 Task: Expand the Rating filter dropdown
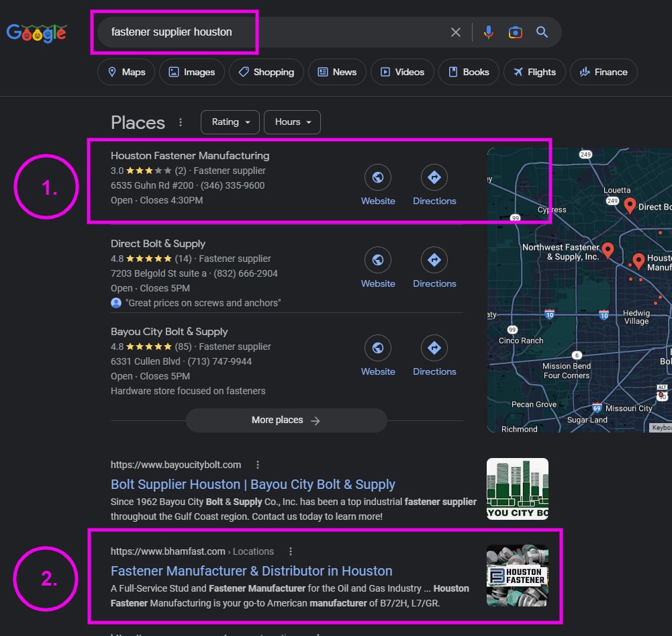pos(230,122)
